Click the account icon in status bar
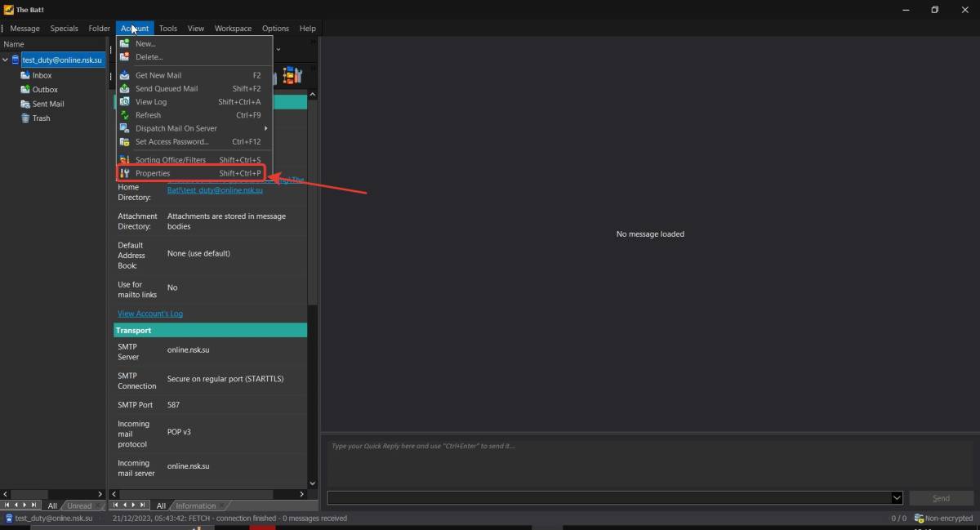 [9, 519]
